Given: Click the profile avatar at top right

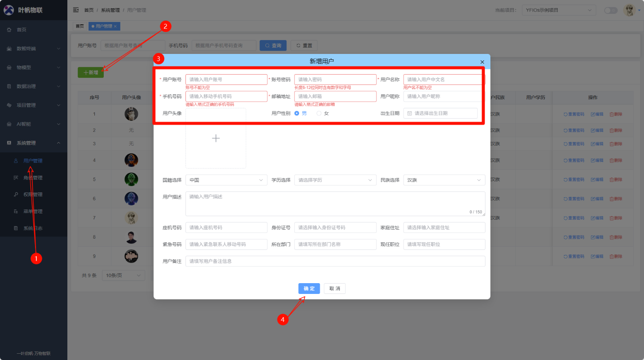Looking at the screenshot, I should point(629,10).
